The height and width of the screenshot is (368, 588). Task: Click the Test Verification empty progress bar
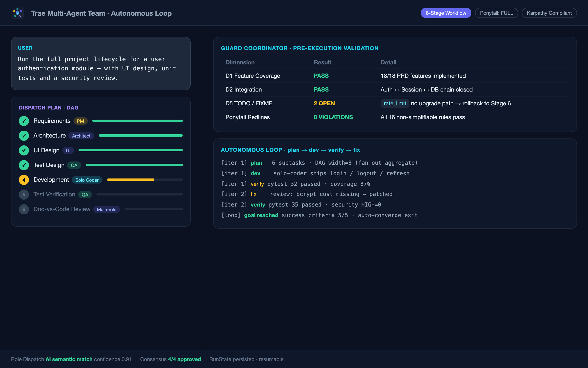point(139,195)
